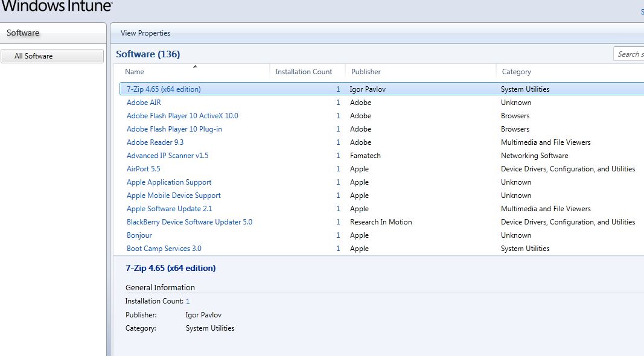Click Boot Camp's System Utilities category cell
Viewport: 644px width, 356px height.
click(525, 249)
